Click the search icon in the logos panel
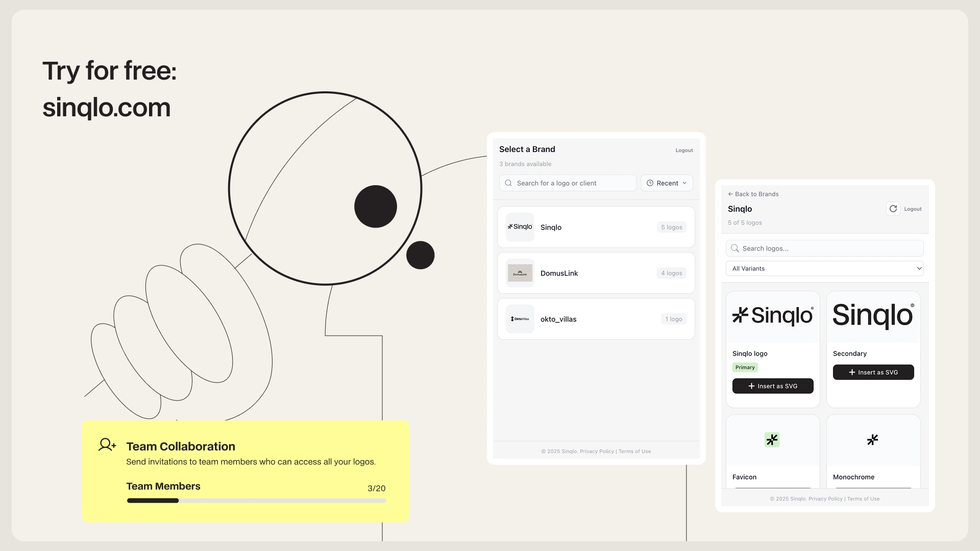 pyautogui.click(x=735, y=248)
